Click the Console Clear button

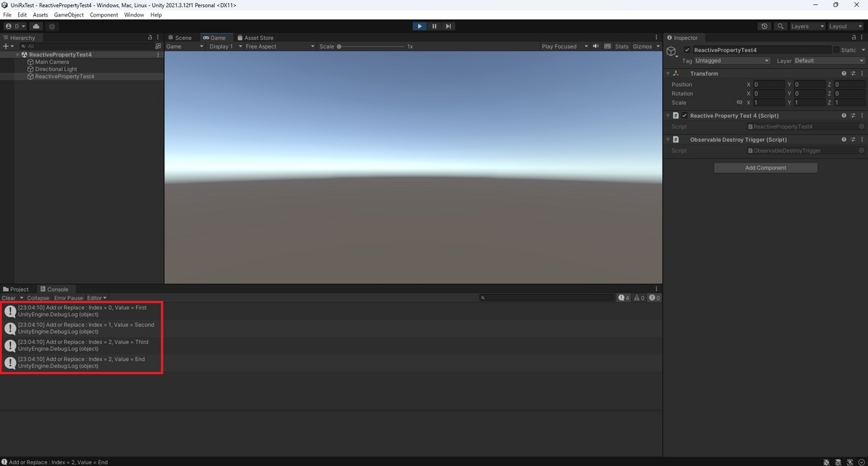pos(9,298)
